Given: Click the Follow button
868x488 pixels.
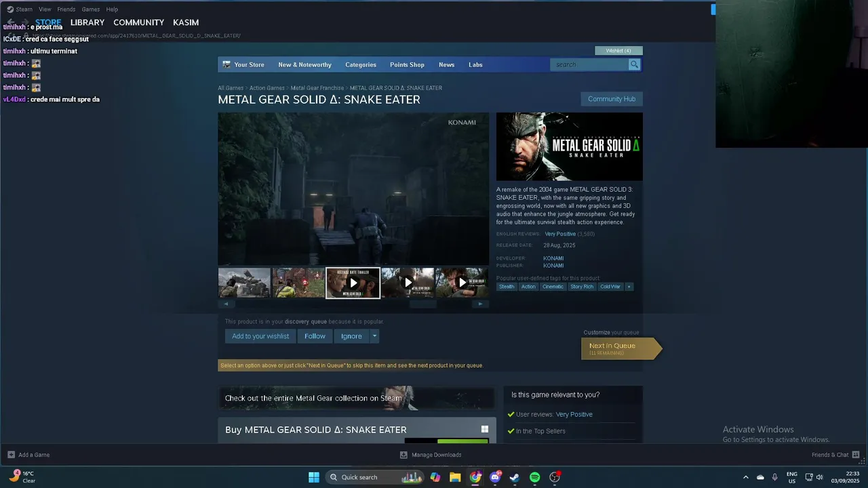Looking at the screenshot, I should point(315,336).
